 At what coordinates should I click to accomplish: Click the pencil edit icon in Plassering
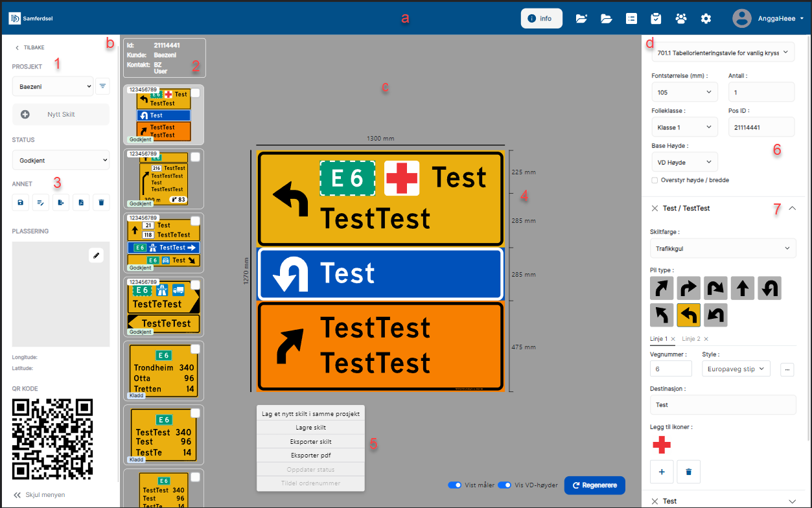coord(97,255)
